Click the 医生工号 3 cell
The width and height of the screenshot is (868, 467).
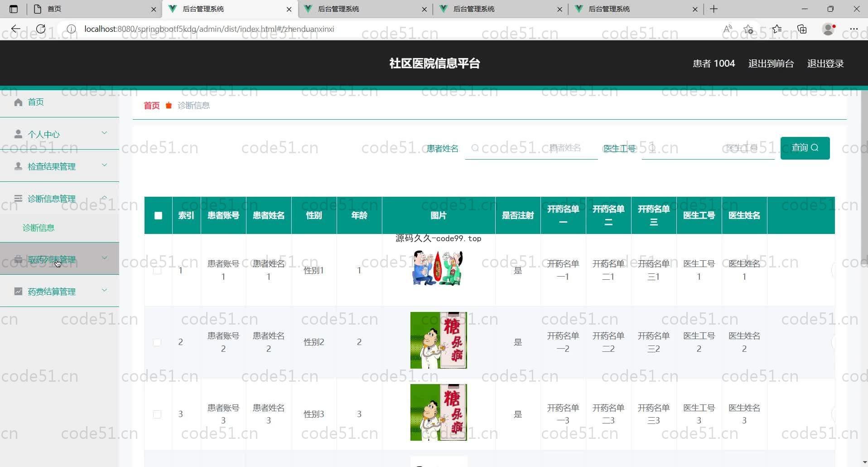pos(699,414)
